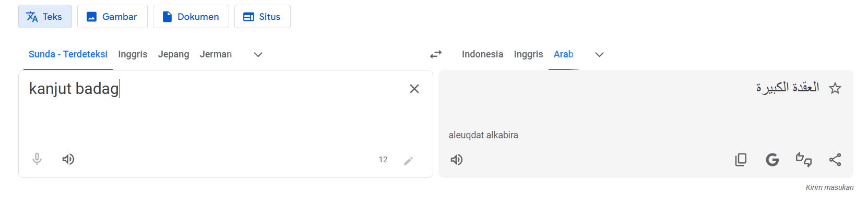This screenshot has width=868, height=215.
Task: Toggle the pencil handwriting input tool
Action: (x=409, y=160)
